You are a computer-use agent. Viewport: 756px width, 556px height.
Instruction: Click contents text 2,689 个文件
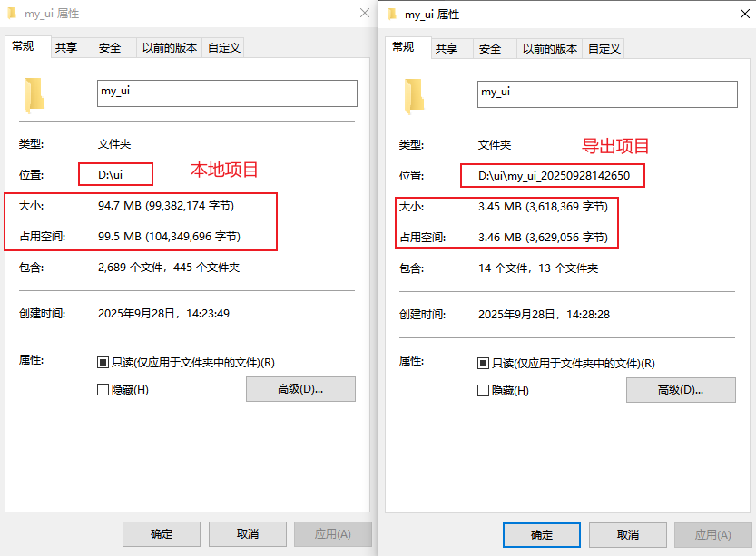pos(130,268)
